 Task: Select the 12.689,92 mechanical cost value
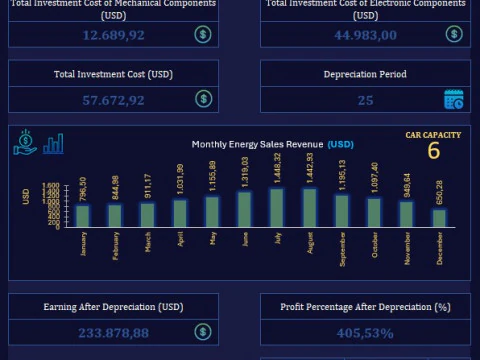pyautogui.click(x=113, y=35)
